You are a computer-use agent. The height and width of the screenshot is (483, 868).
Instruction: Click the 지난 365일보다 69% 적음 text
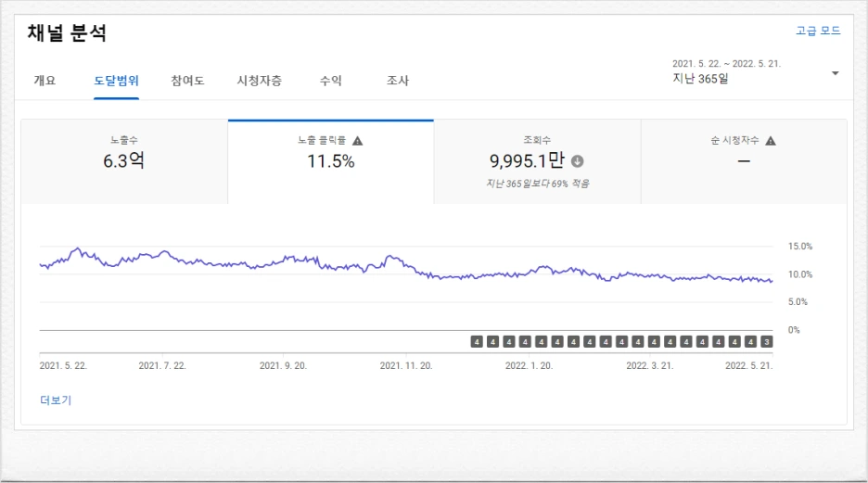coord(538,184)
